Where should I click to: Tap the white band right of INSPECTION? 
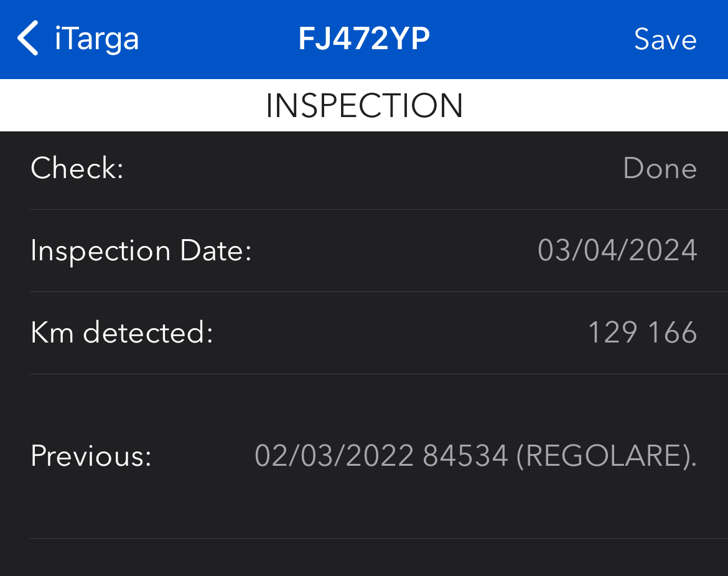[595, 105]
